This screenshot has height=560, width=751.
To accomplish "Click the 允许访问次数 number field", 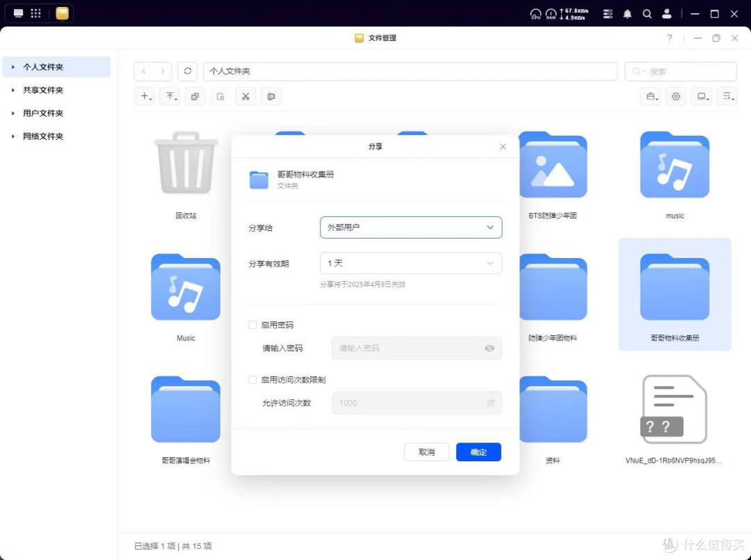I will [417, 403].
